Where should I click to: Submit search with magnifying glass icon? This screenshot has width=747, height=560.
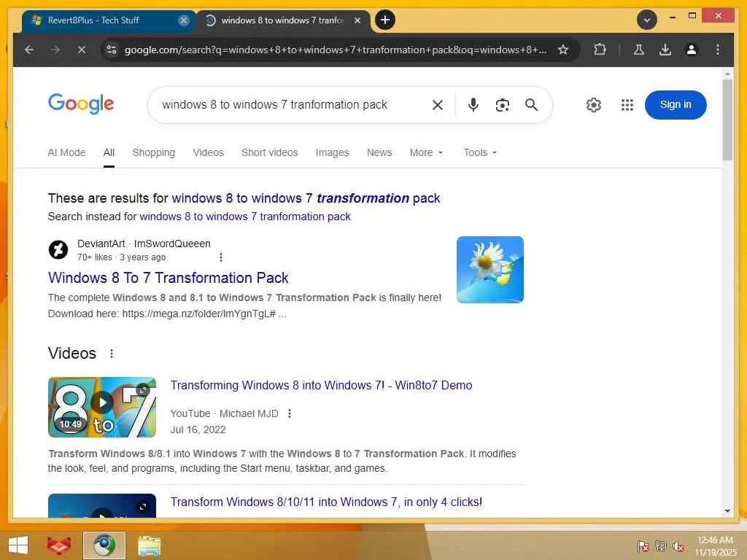[531, 105]
